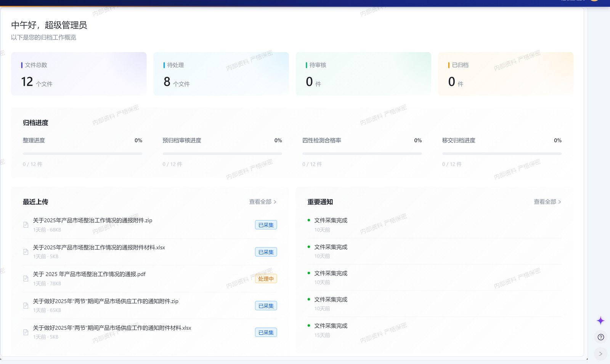Open 查看全部 in 重要通知 section
This screenshot has width=610, height=364.
(x=547, y=202)
